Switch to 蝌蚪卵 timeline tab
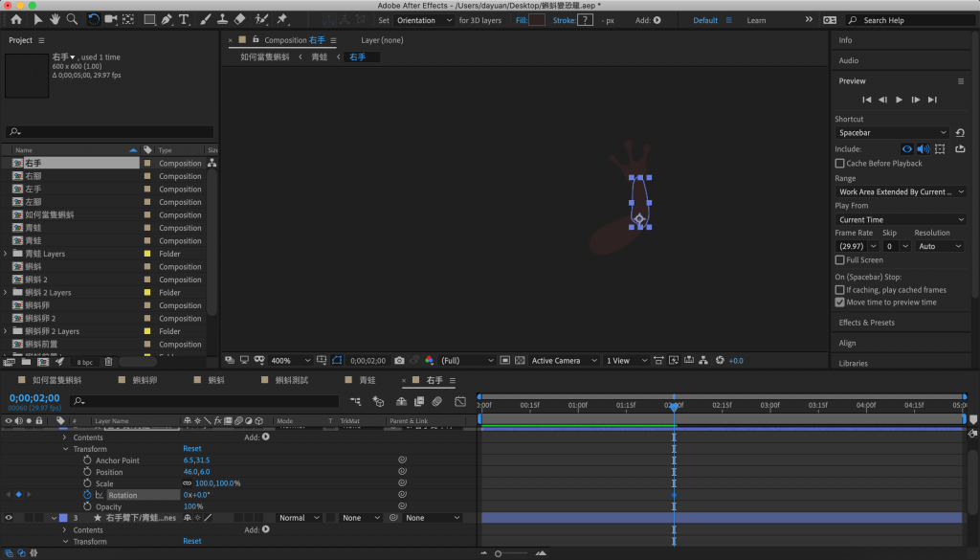Image resolution: width=980 pixels, height=560 pixels. point(145,380)
